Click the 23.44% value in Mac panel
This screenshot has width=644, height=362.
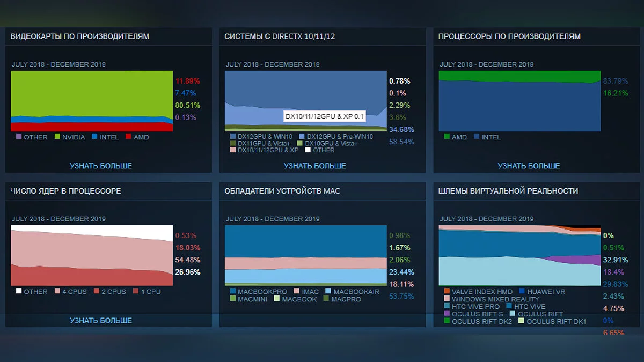401,272
